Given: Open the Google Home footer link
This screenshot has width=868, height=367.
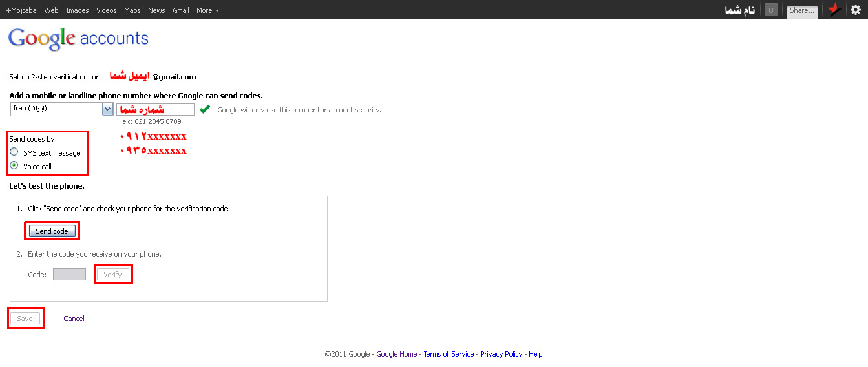Looking at the screenshot, I should (397, 354).
